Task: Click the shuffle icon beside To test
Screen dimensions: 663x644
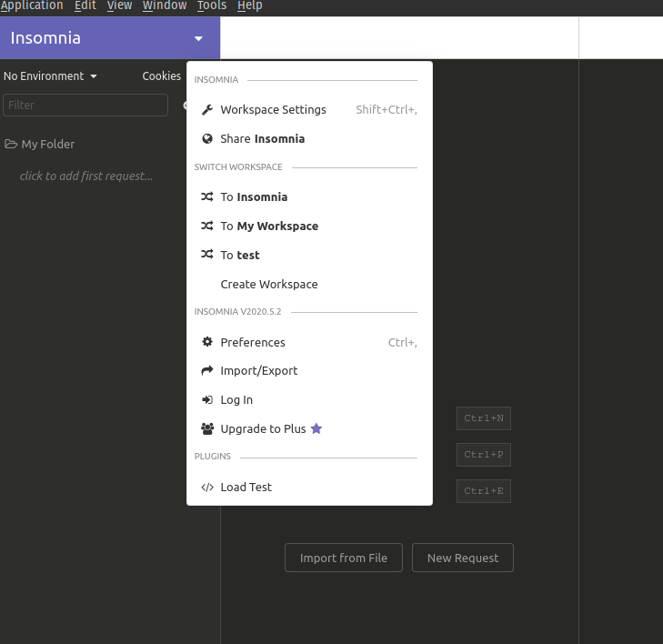Action: pos(206,255)
